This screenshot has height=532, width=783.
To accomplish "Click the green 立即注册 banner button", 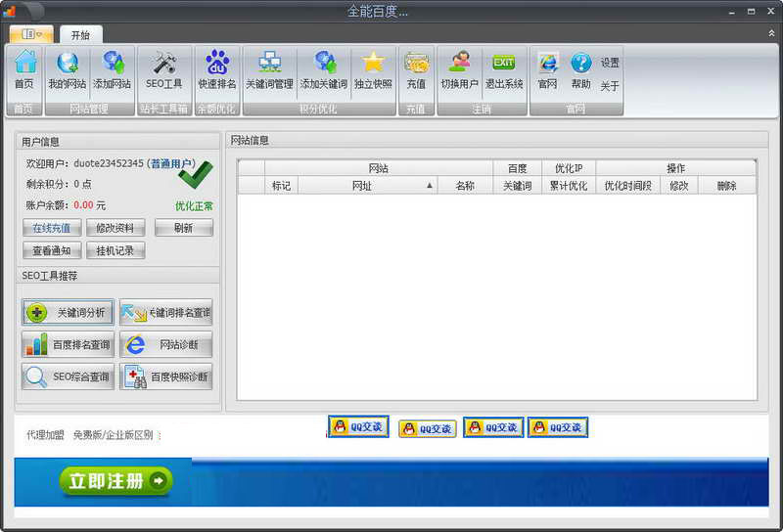I will point(115,480).
